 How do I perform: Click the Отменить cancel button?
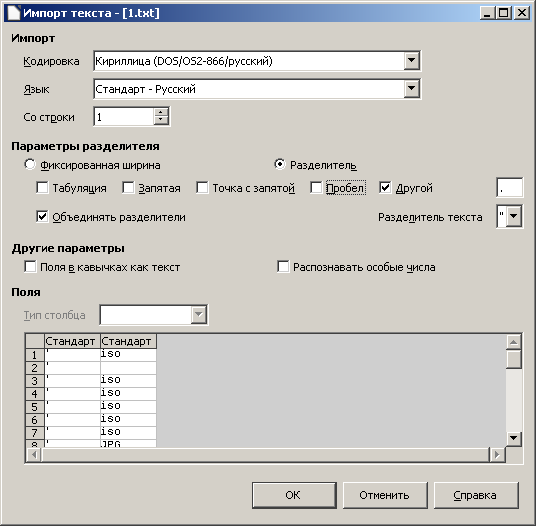pos(385,495)
